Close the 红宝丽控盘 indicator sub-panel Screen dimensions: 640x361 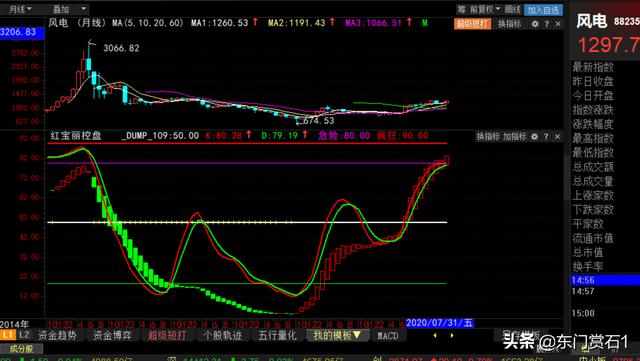coord(557,137)
